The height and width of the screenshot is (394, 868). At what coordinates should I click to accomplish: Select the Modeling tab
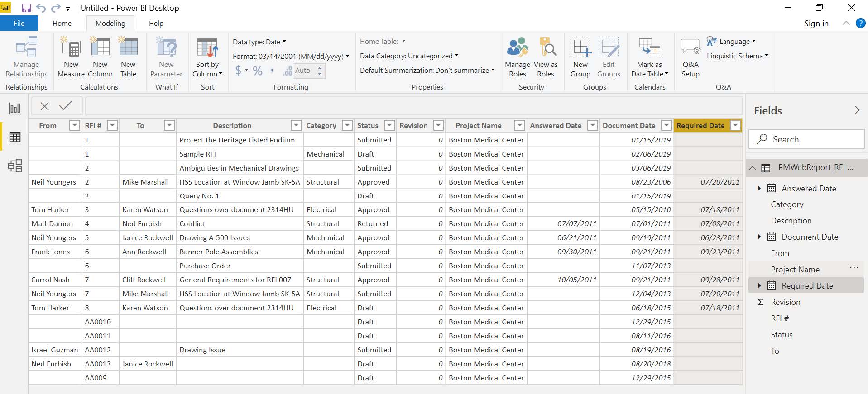(x=110, y=24)
